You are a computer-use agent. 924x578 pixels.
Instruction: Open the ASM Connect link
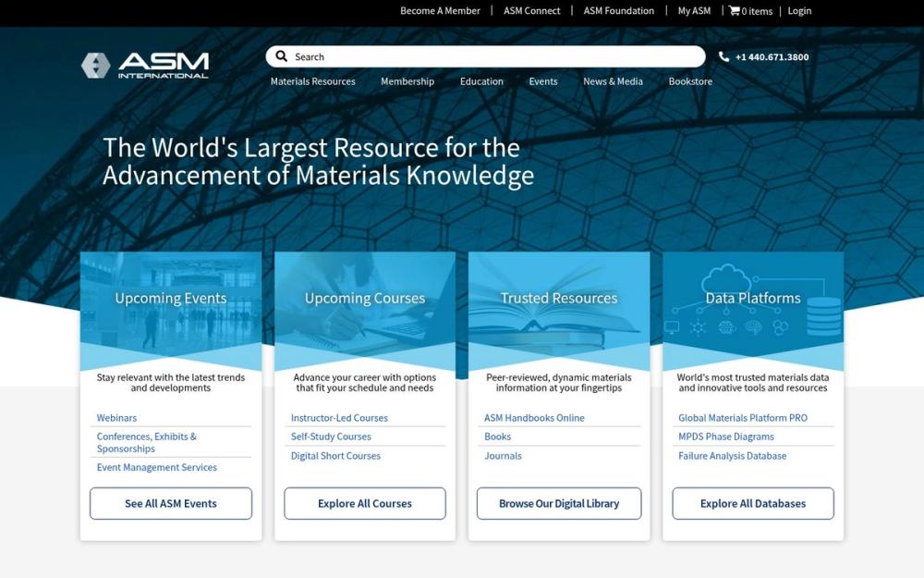[x=531, y=10]
